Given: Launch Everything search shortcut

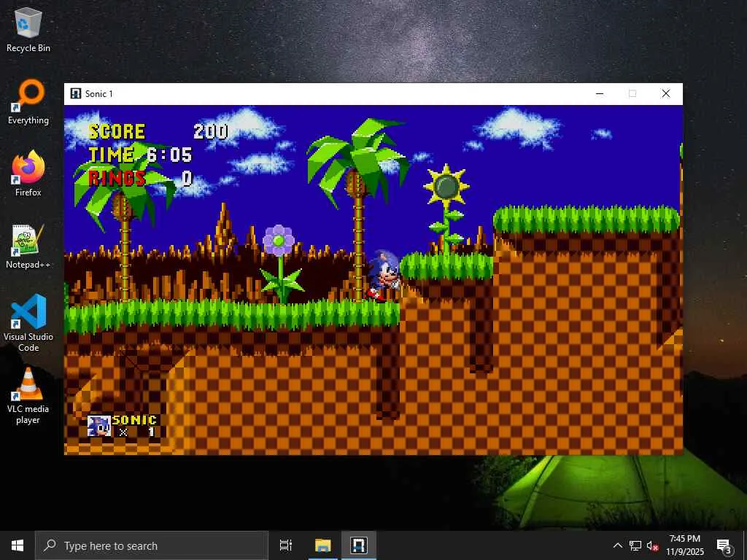Looking at the screenshot, I should tap(28, 102).
